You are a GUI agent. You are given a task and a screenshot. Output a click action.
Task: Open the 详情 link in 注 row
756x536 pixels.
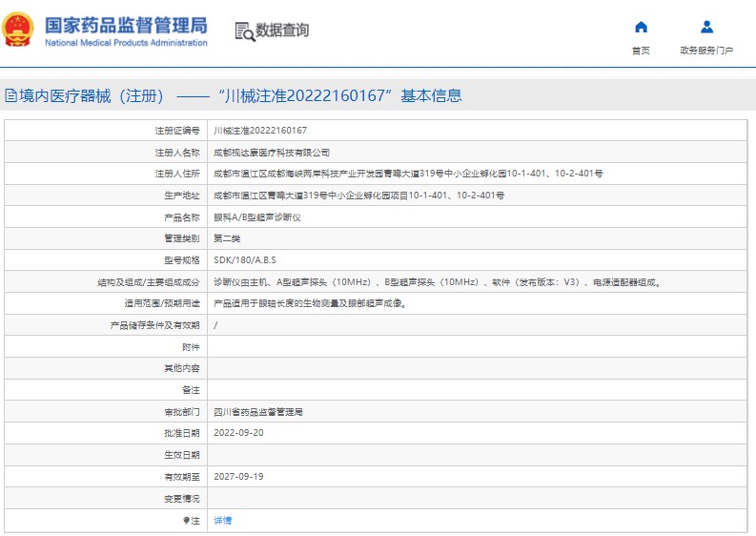pos(223,520)
